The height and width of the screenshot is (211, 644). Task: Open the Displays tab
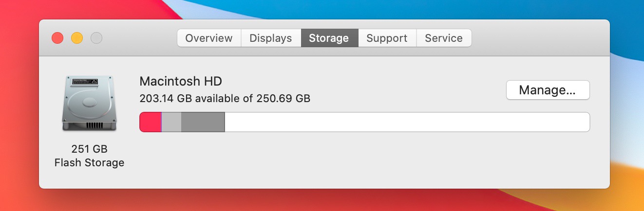(271, 38)
